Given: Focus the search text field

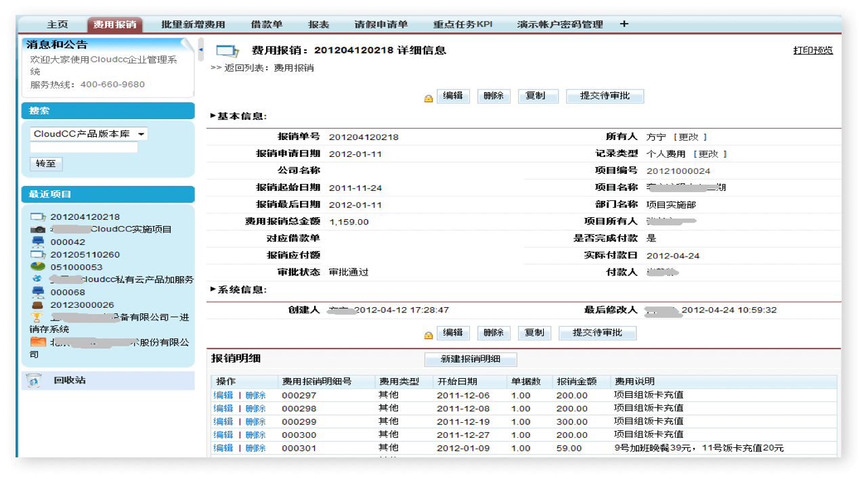Looking at the screenshot, I should 84,147.
